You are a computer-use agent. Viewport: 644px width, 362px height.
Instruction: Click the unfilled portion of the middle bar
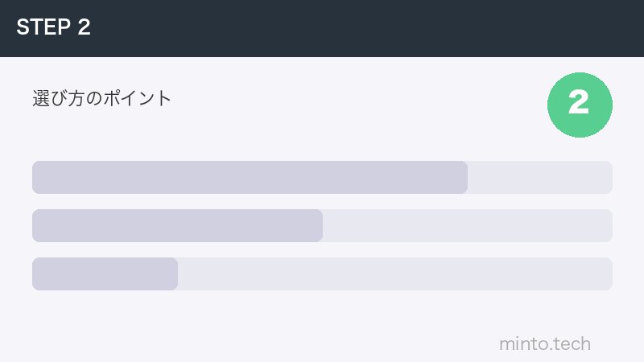tap(467, 226)
